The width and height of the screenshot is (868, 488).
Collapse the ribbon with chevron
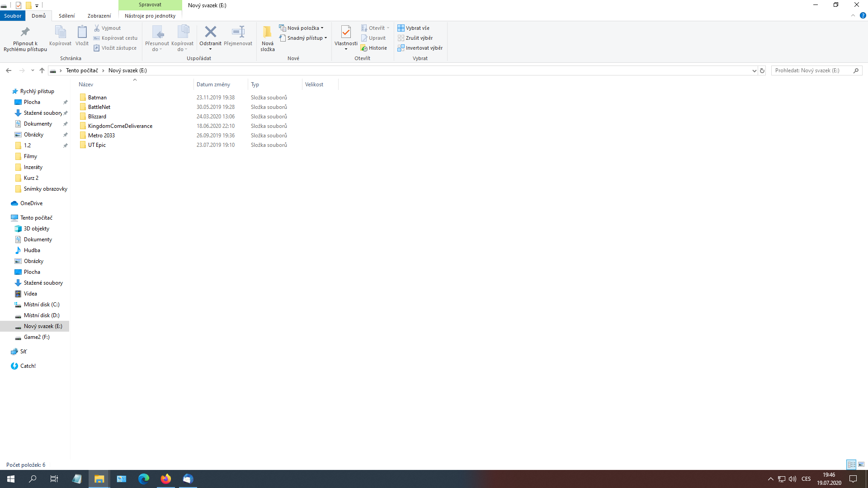(x=853, y=15)
